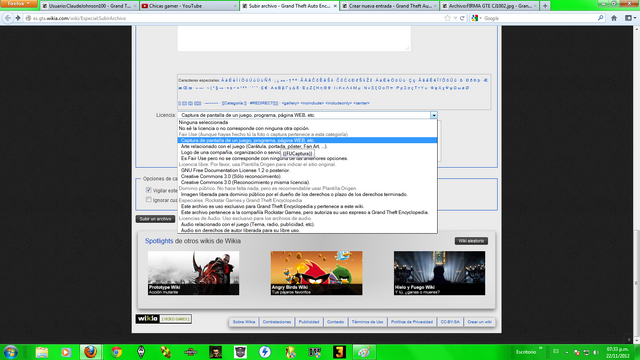
Task: Open the Windows Start orb
Action: [10, 352]
